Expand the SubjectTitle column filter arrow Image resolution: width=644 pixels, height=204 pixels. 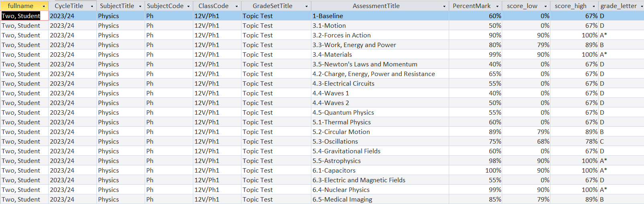pos(140,6)
